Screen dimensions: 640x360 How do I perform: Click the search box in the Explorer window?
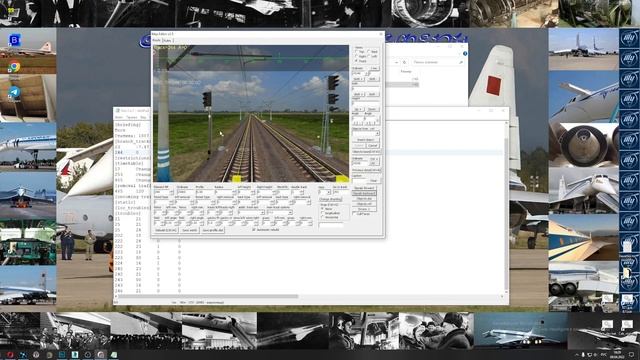point(437,62)
